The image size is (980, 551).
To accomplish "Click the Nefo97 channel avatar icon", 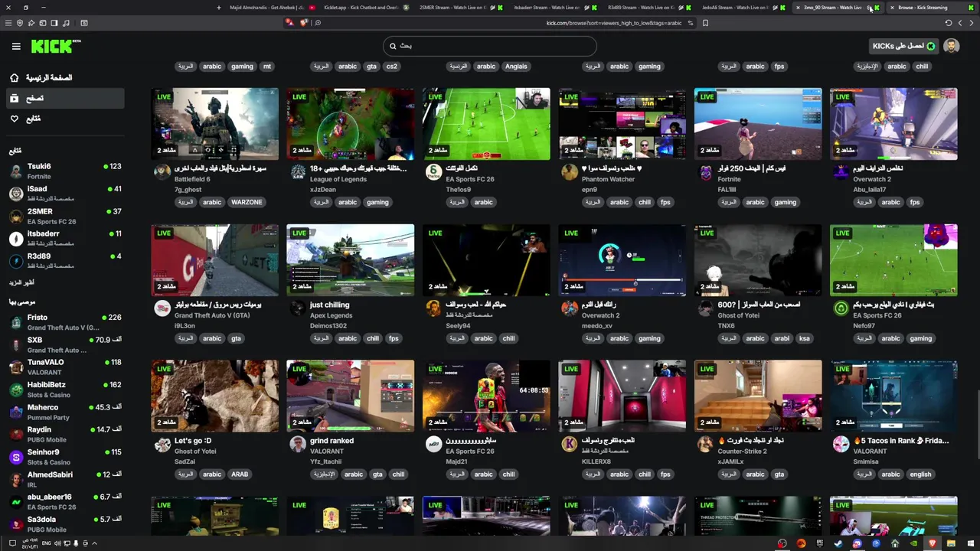I will (841, 308).
